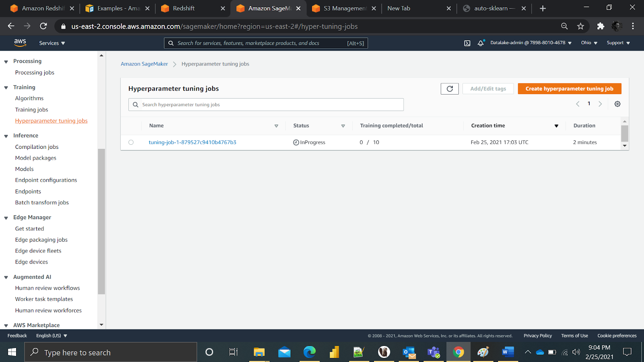The height and width of the screenshot is (362, 644).
Task: Open a new browser tab
Action: [x=543, y=8]
